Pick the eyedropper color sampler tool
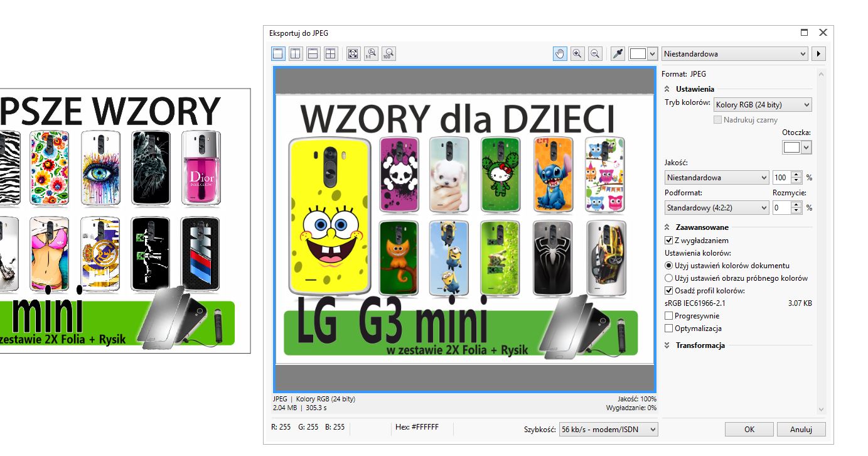The height and width of the screenshot is (456, 868). click(618, 54)
